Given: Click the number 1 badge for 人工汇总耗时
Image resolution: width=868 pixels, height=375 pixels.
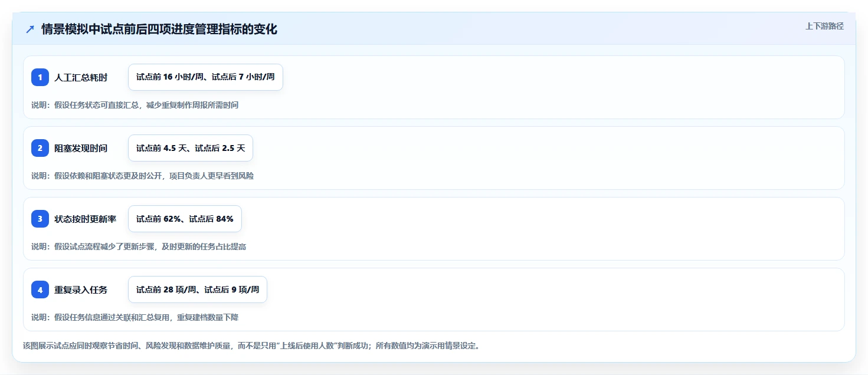Looking at the screenshot, I should point(40,77).
